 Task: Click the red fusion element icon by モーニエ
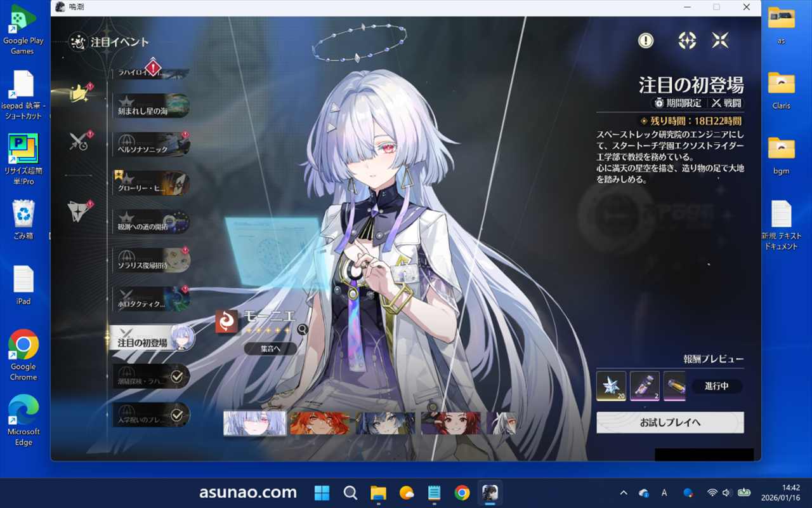tap(226, 321)
